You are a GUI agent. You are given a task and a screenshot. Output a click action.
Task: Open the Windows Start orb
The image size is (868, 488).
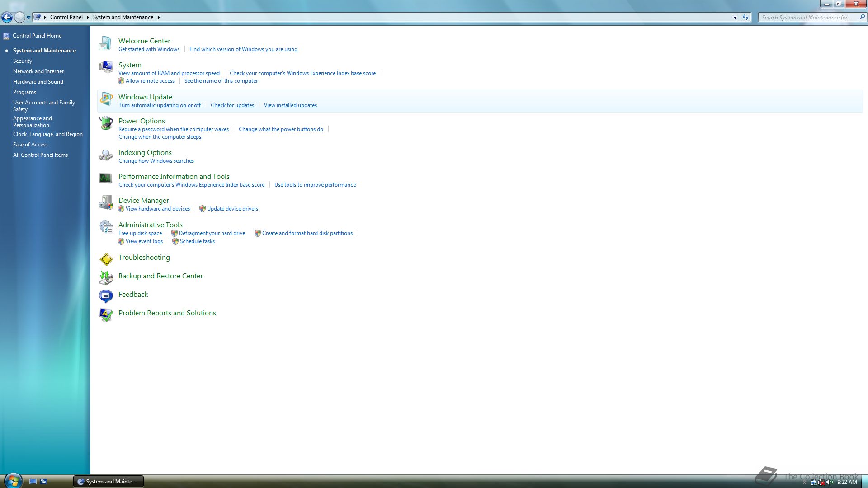pyautogui.click(x=13, y=481)
